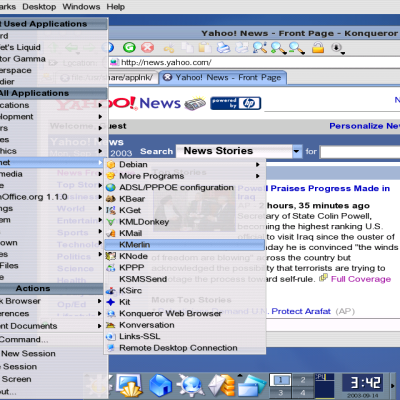The height and width of the screenshot is (400, 400).
Task: Click the page icon beside the URL
Action: 114,62
